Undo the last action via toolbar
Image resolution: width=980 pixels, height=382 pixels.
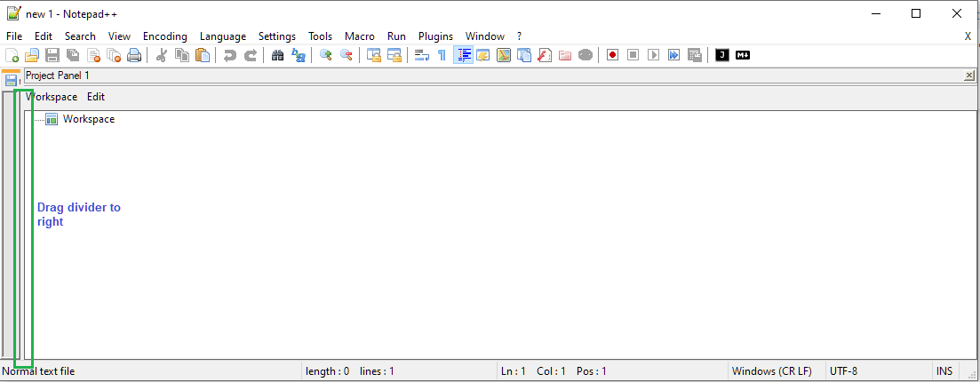pyautogui.click(x=230, y=55)
